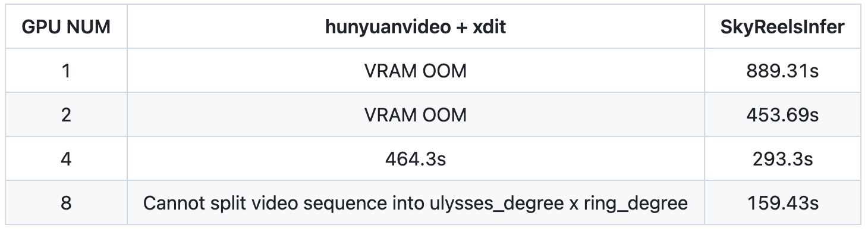Click the SkyReelsInfer column header
The height and width of the screenshot is (231, 868).
point(783,27)
